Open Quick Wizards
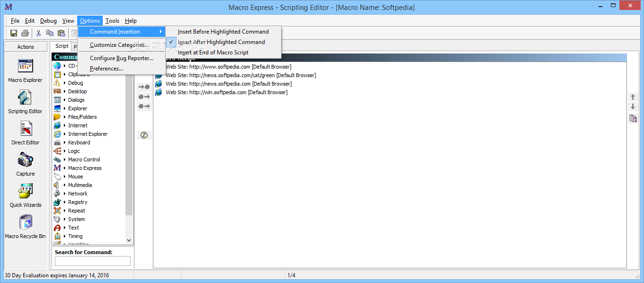 [25, 195]
